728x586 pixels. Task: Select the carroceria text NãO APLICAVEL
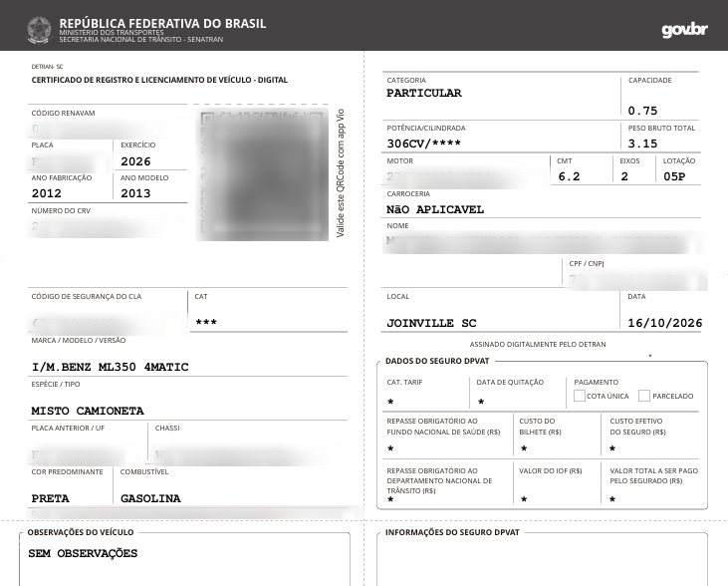point(435,209)
